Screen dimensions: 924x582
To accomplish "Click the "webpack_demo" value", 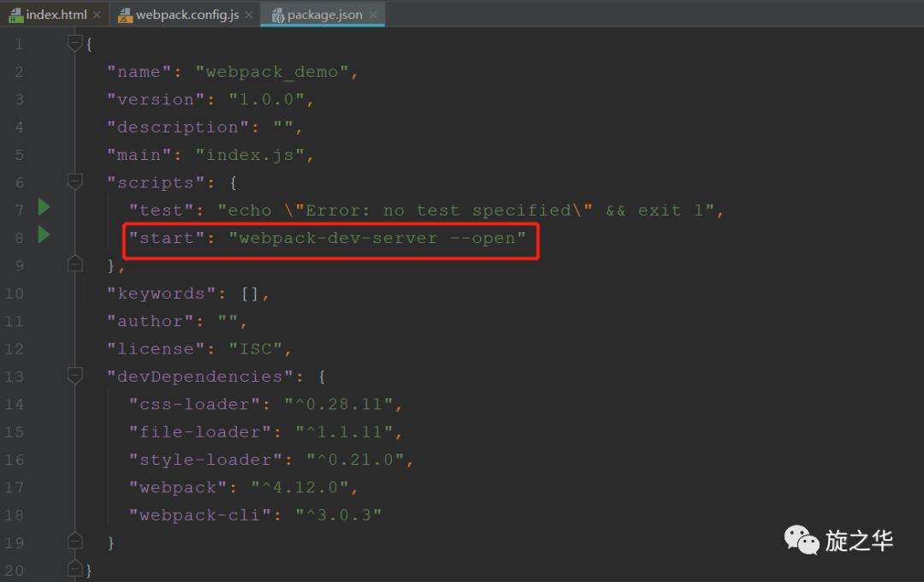I will click(272, 72).
